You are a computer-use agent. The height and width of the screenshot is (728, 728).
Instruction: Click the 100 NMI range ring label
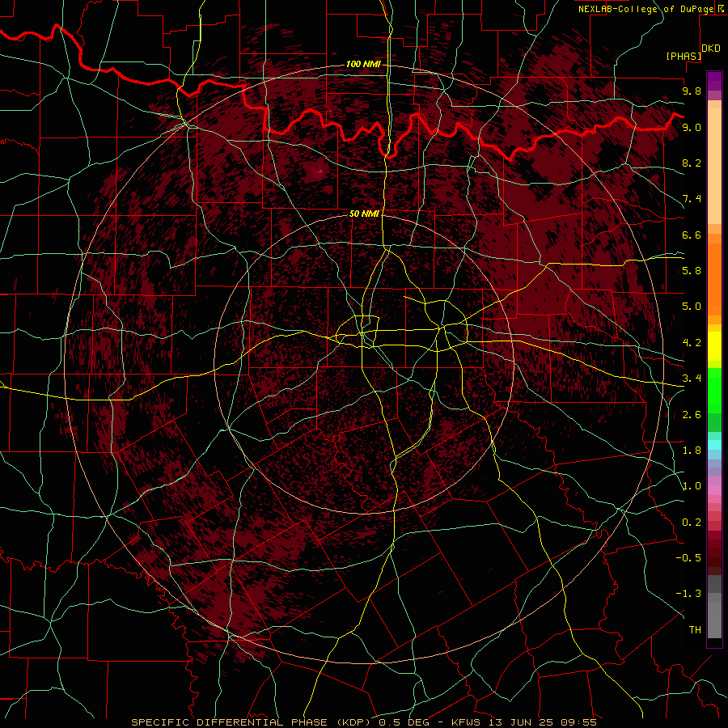click(x=362, y=64)
